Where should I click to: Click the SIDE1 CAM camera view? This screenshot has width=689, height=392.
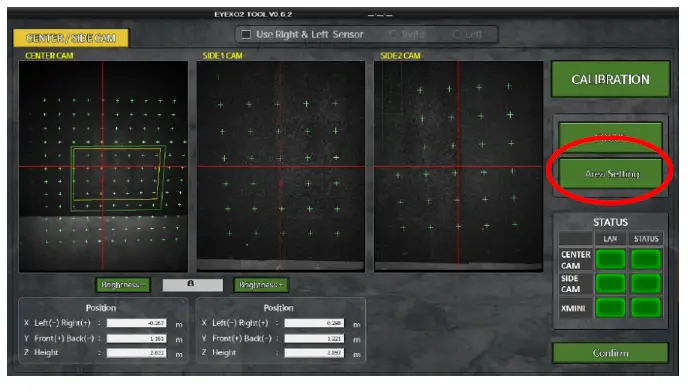pyautogui.click(x=281, y=166)
